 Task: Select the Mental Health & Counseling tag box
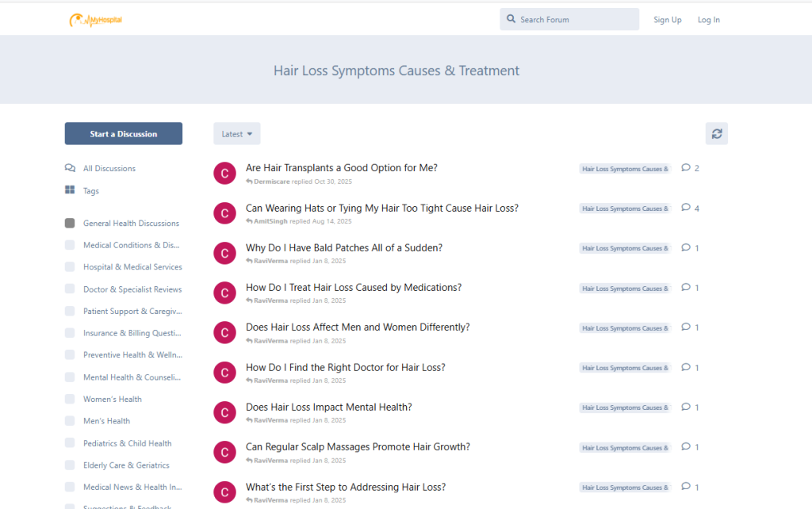(70, 377)
